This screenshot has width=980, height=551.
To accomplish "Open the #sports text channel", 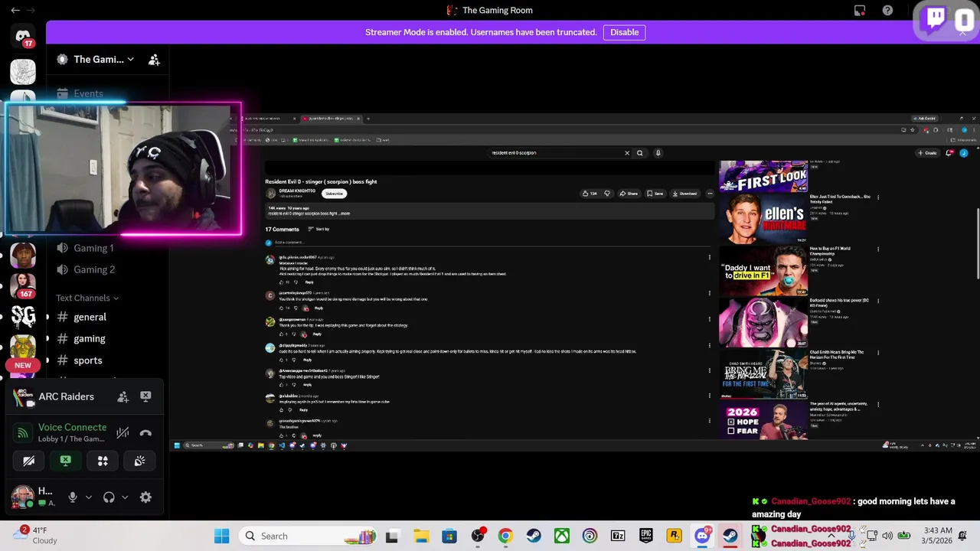I will [x=88, y=360].
